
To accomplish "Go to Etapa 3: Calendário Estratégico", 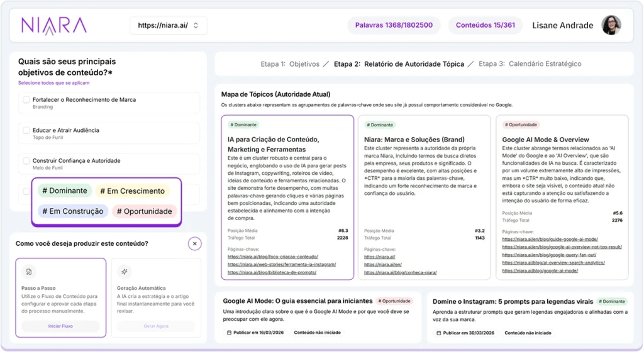I will 530,64.
